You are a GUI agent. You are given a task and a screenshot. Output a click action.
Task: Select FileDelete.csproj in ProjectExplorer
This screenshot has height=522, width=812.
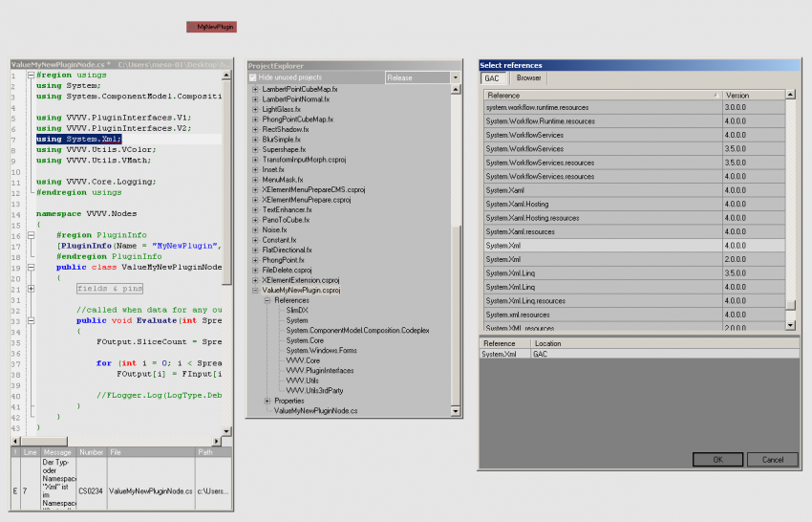pyautogui.click(x=287, y=270)
